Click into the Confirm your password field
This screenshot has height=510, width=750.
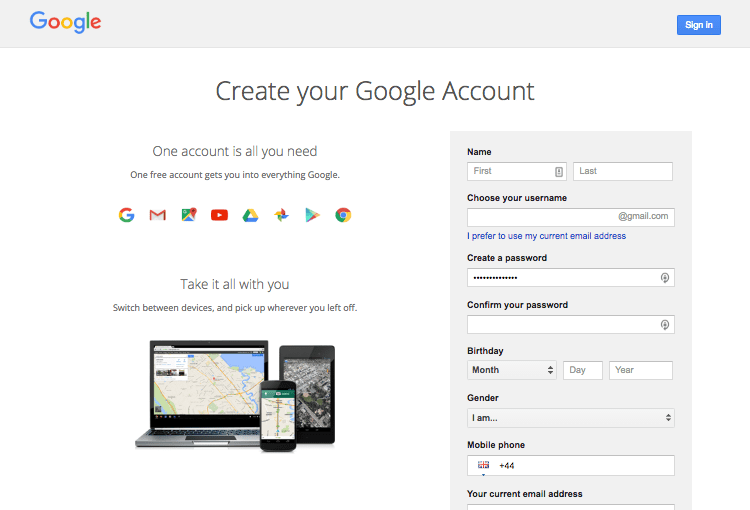571,324
